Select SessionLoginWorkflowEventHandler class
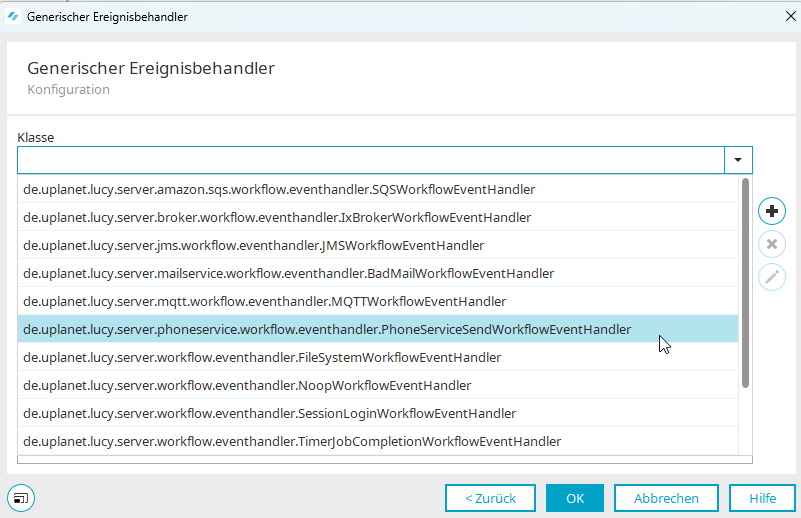801x518 pixels. point(378,414)
